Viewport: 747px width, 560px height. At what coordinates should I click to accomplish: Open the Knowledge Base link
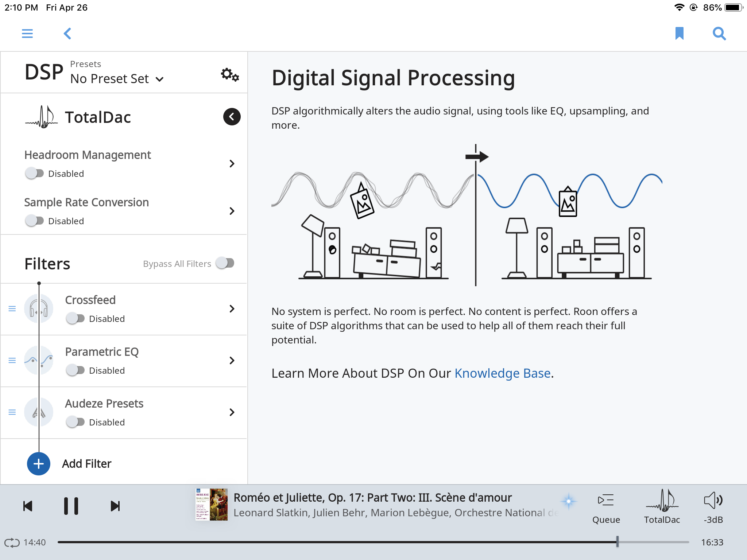click(x=502, y=373)
